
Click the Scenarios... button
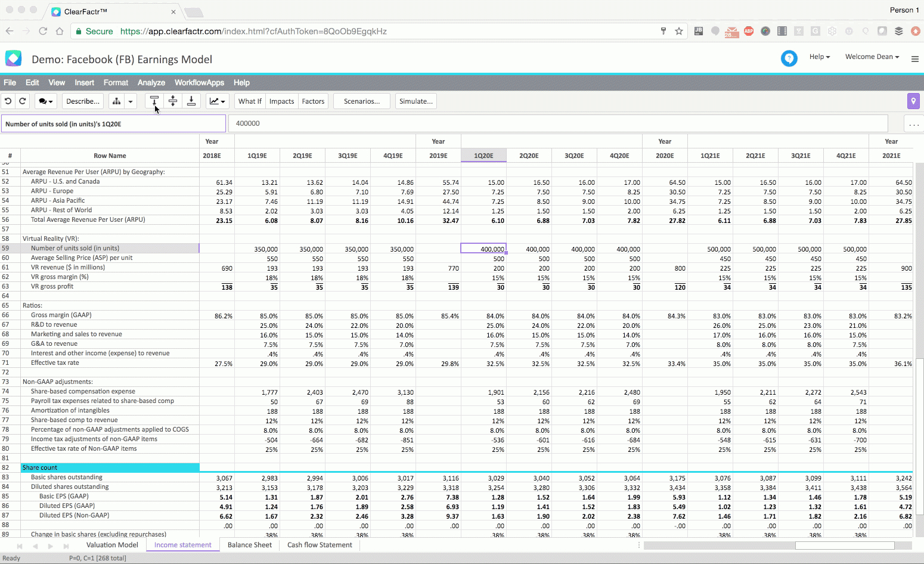point(361,101)
